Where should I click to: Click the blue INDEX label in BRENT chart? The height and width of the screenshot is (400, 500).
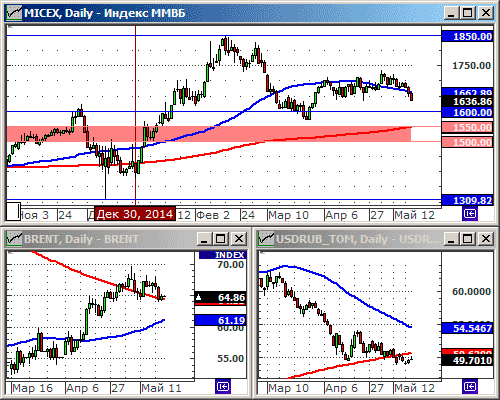click(x=222, y=255)
